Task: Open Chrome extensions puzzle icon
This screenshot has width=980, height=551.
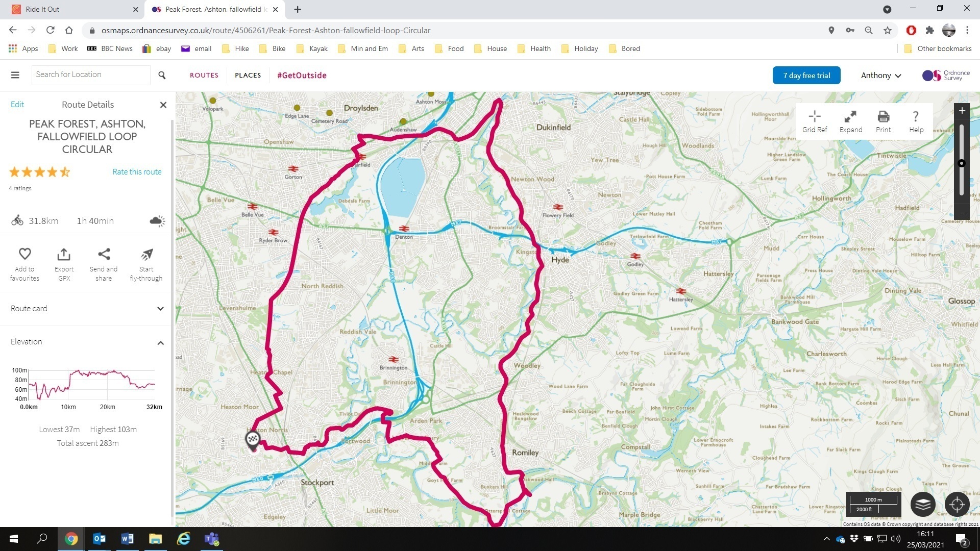Action: tap(930, 30)
